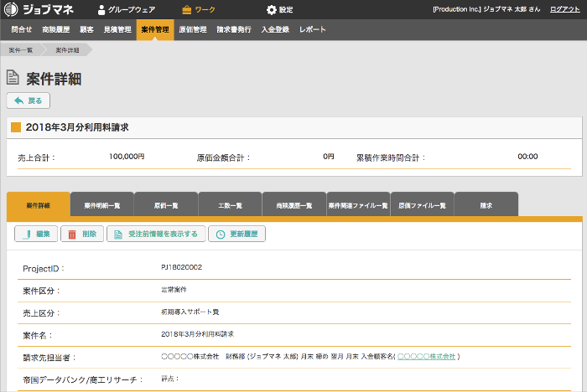Open the 入金登録 menu item
Image resolution: width=587 pixels, height=392 pixels.
click(275, 29)
